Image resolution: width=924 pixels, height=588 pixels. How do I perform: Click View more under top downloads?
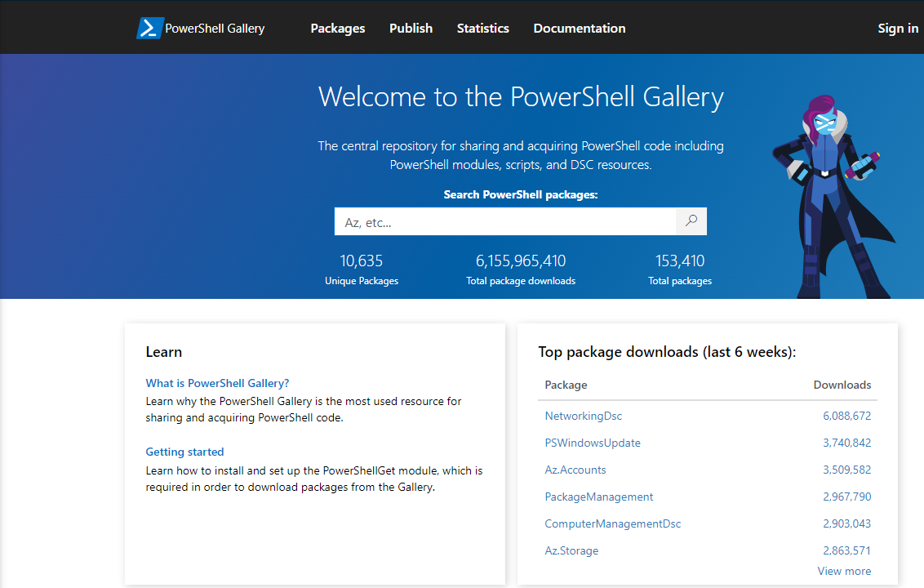844,571
